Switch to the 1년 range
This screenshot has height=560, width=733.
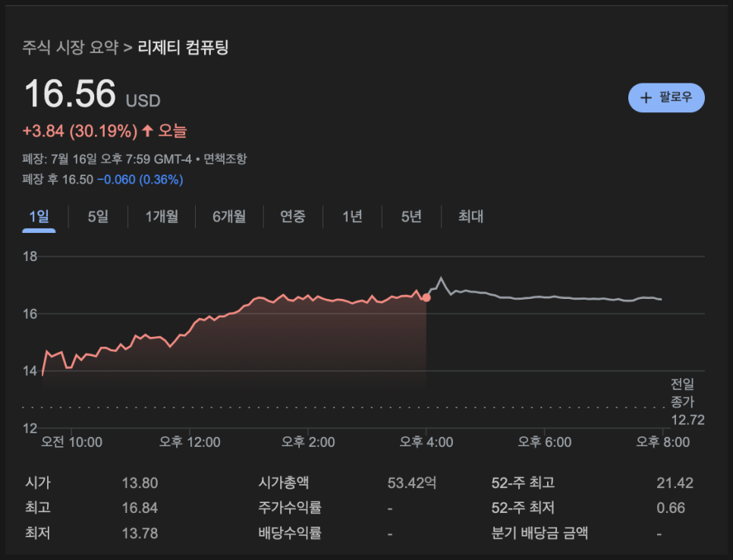click(x=353, y=216)
